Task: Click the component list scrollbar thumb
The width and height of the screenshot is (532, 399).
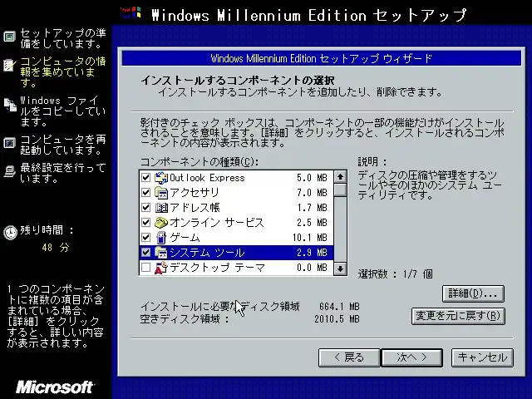Action: pyautogui.click(x=340, y=190)
